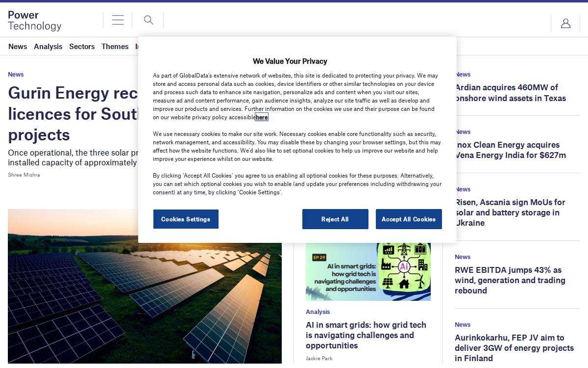Select News label above Risen, Ascania article

click(463, 189)
